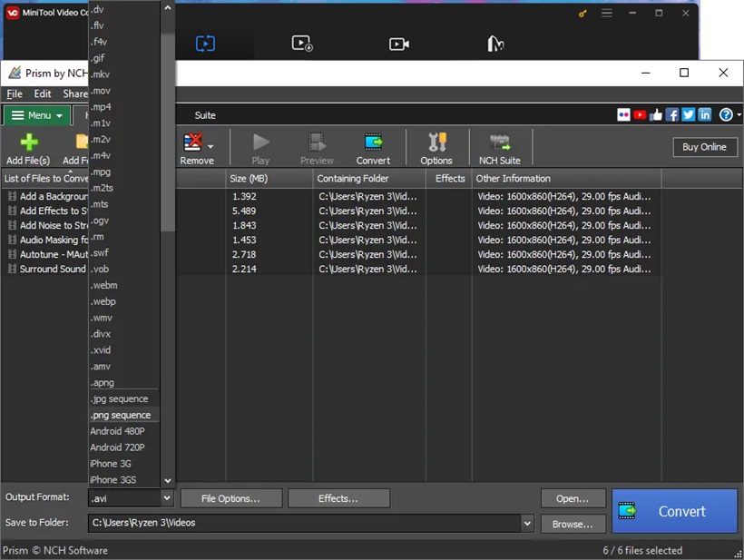Click MiniTool key registration icon
Screen dimensions: 744x560
[582, 14]
